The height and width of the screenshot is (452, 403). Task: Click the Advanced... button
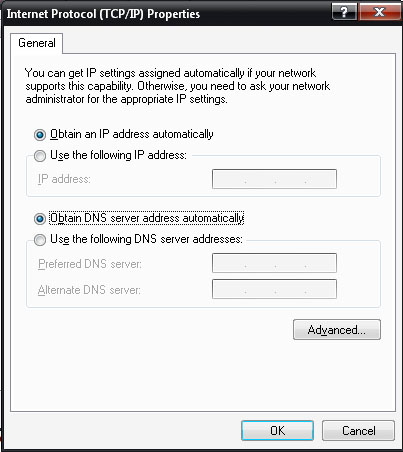pos(337,330)
